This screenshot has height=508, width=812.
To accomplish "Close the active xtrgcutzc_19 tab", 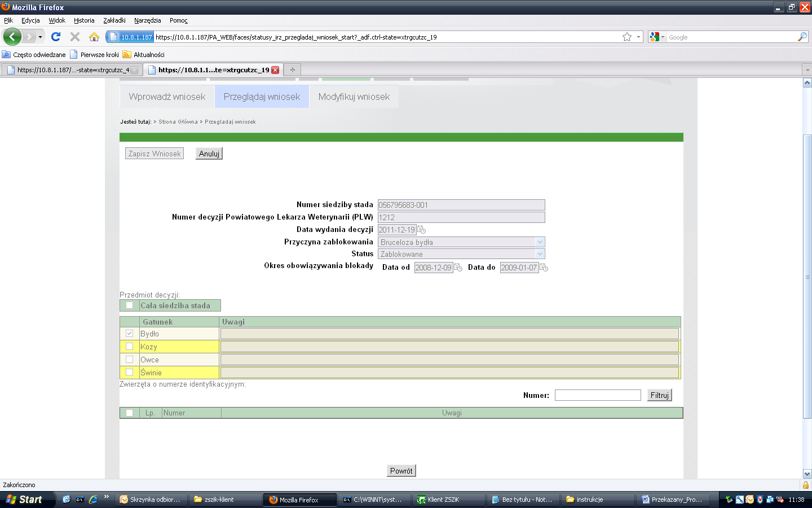I will pos(275,70).
